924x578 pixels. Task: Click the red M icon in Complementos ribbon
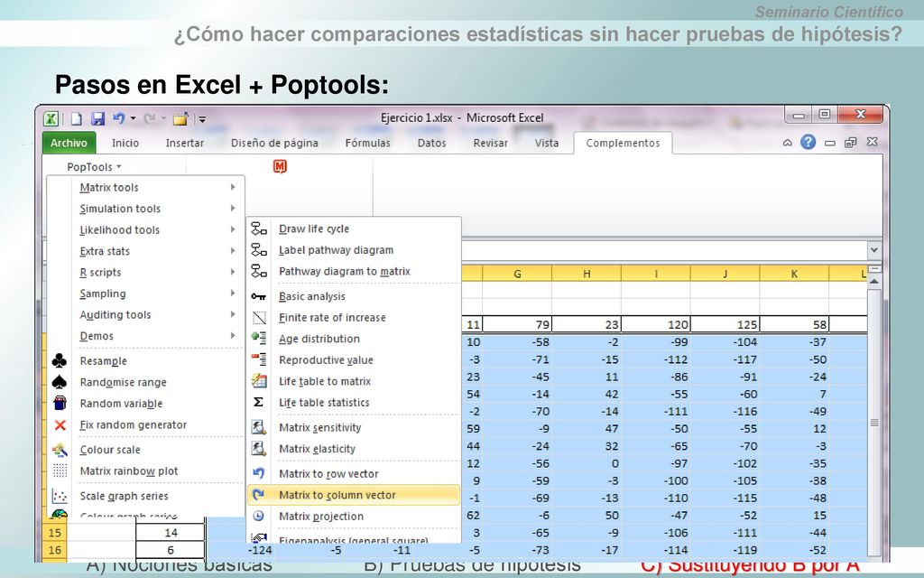[x=280, y=167]
